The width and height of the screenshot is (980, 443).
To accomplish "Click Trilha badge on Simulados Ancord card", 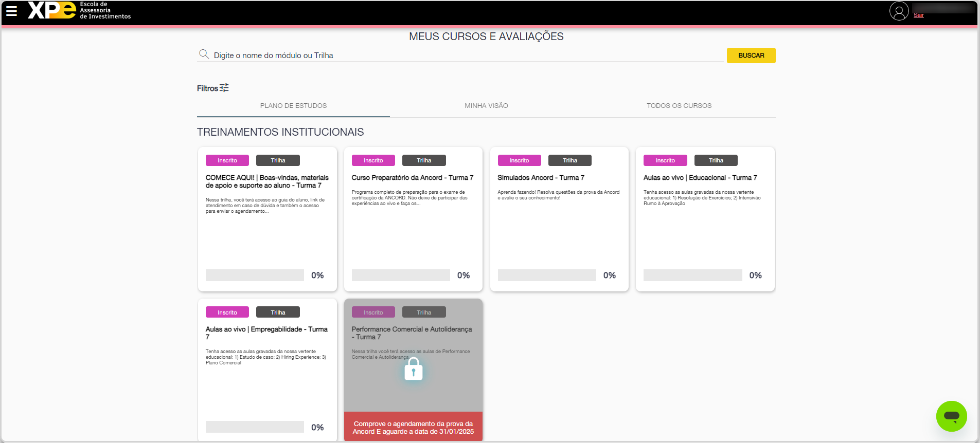I will click(x=570, y=160).
